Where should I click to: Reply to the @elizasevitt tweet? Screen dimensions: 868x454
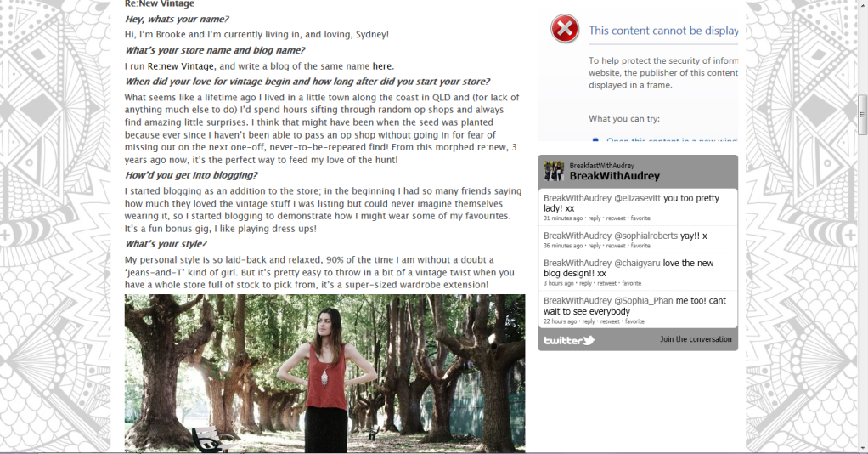594,218
